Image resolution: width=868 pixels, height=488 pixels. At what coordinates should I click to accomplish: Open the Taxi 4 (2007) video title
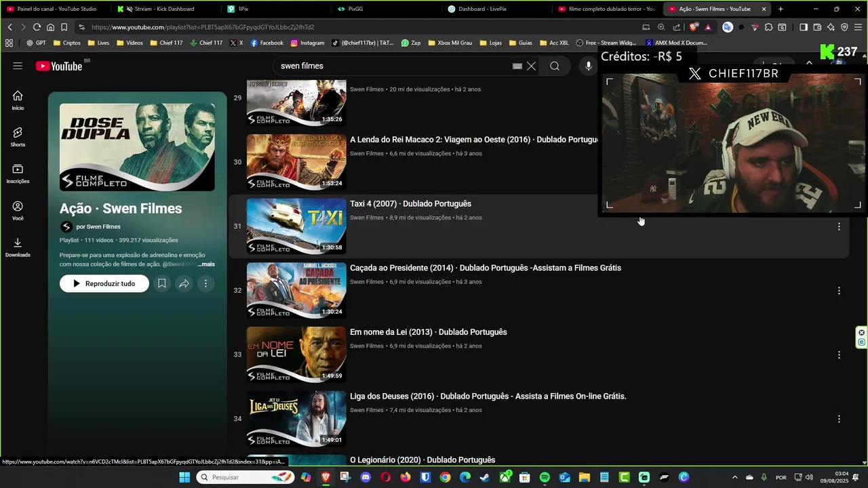click(x=410, y=204)
